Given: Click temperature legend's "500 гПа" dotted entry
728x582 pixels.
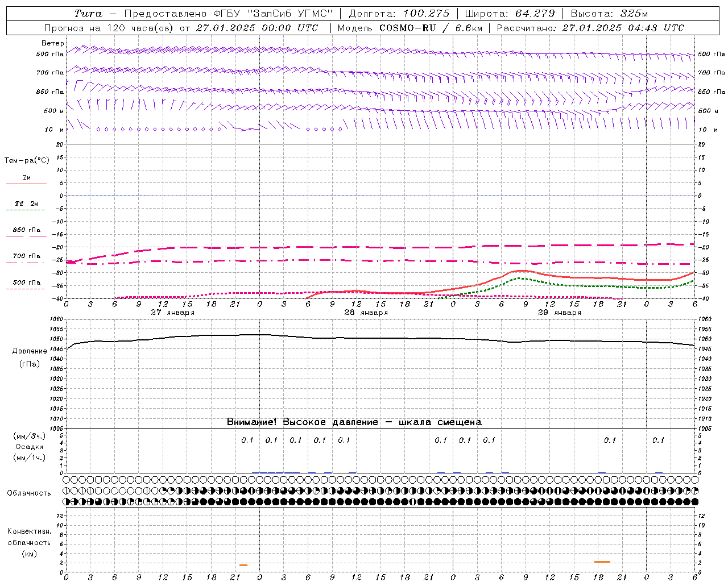Looking at the screenshot, I should pos(27,282).
